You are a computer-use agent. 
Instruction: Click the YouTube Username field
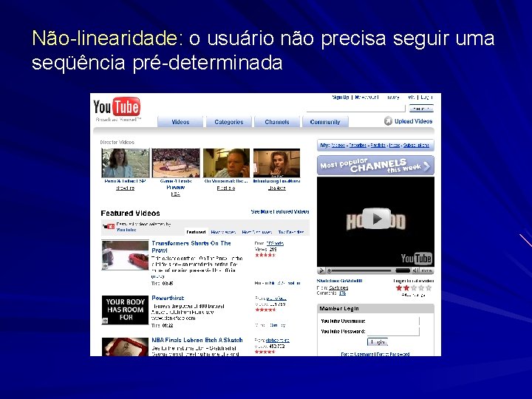[393, 321]
